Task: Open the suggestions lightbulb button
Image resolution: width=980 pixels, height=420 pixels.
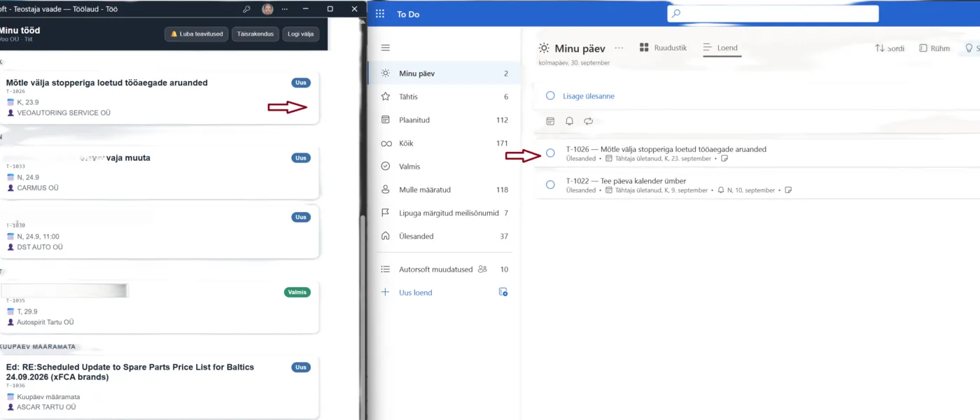Action: tap(970, 48)
